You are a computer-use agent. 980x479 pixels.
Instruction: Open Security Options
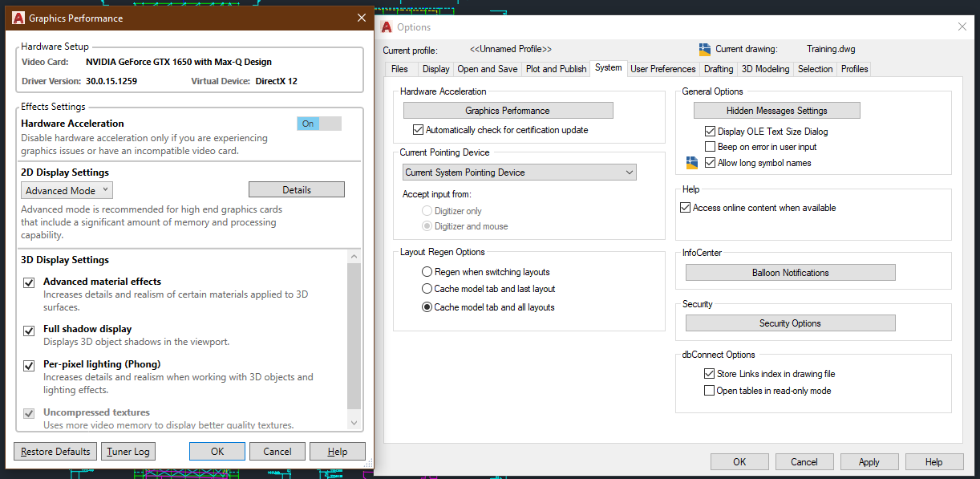pyautogui.click(x=791, y=323)
